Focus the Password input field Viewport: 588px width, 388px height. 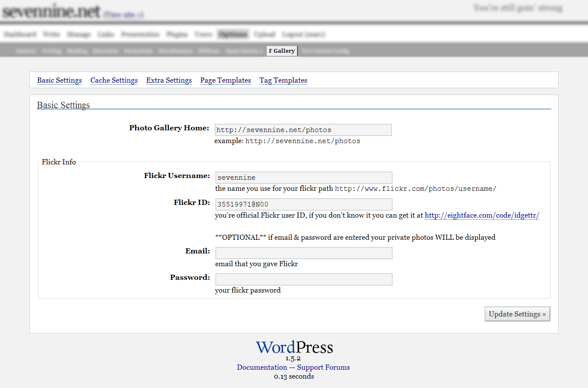[x=304, y=279]
